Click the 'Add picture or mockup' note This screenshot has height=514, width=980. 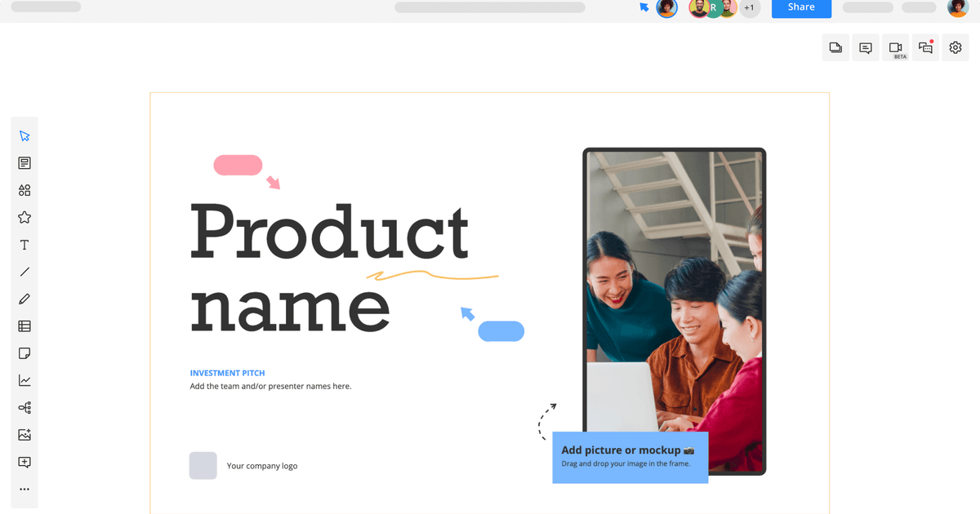(630, 458)
